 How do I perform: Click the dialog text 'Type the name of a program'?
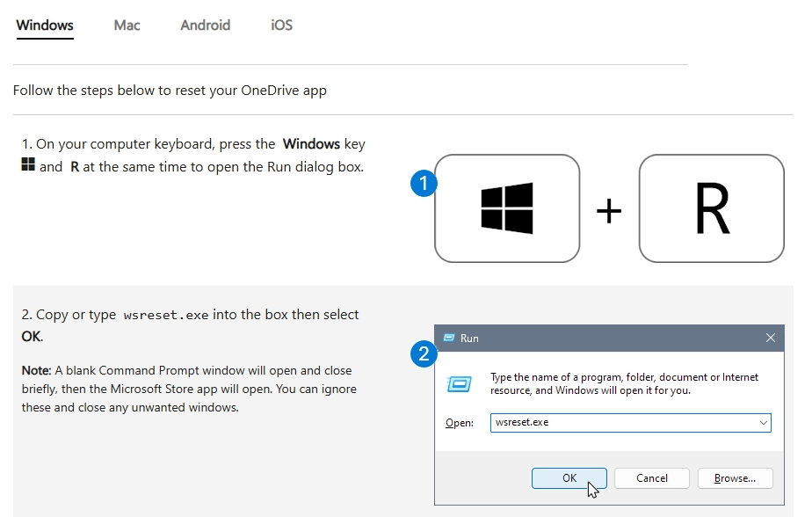click(x=624, y=384)
